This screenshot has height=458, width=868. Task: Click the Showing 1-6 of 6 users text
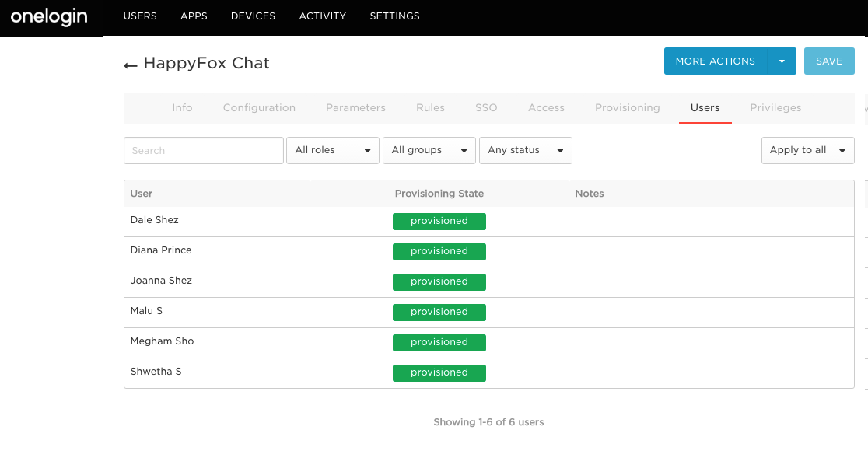coord(488,422)
